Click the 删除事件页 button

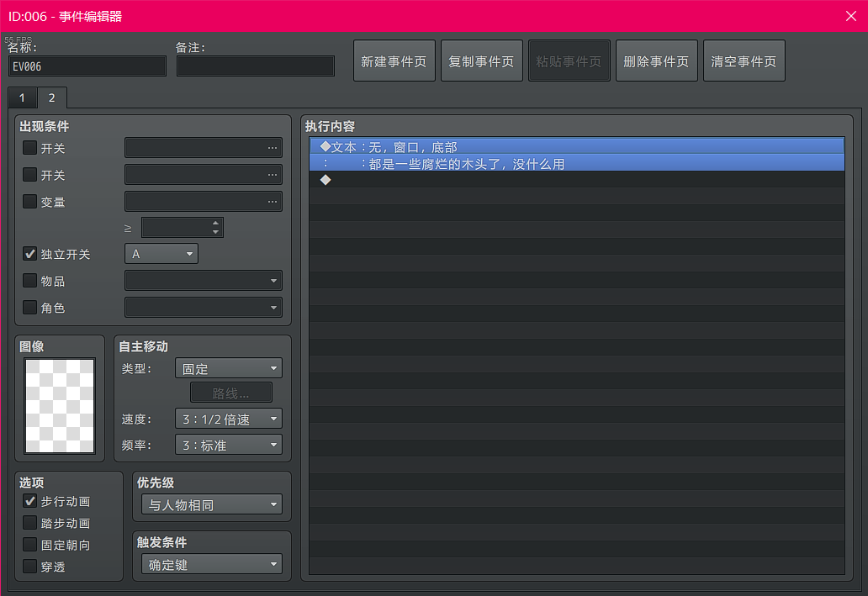[x=657, y=61]
